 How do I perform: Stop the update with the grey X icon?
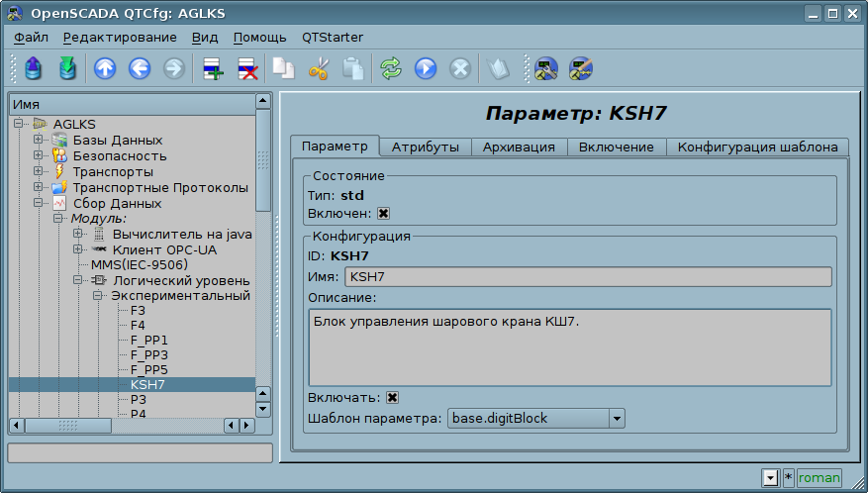click(x=459, y=69)
